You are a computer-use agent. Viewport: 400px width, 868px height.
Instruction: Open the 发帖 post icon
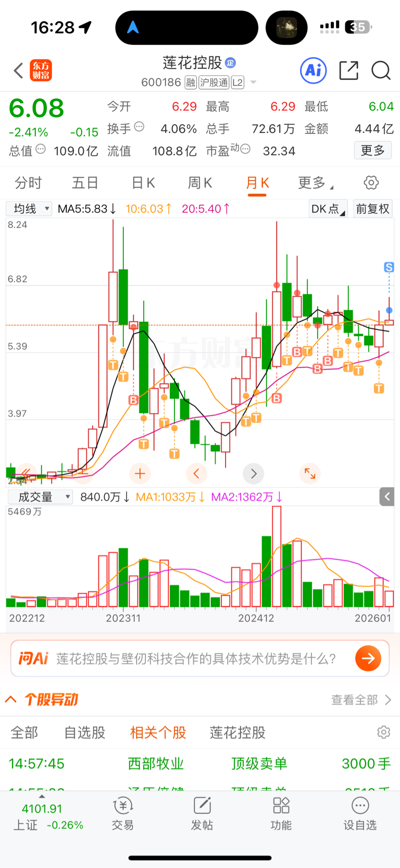[x=202, y=813]
